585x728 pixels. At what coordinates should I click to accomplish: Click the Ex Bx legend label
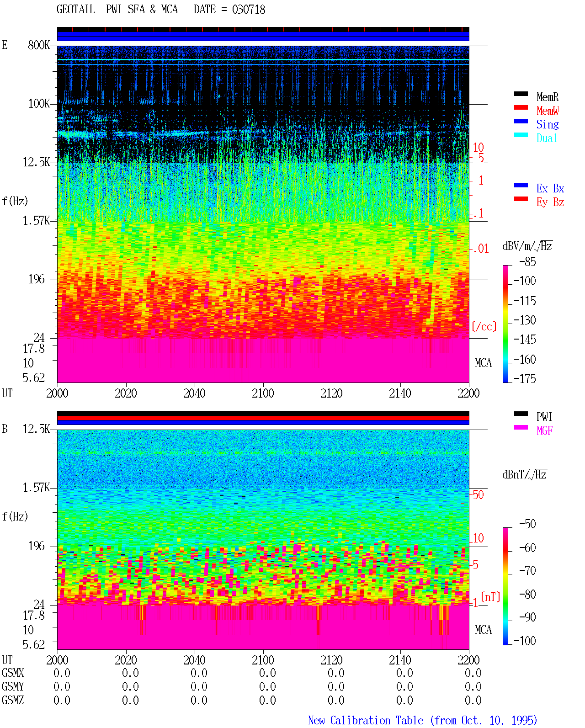(x=550, y=188)
